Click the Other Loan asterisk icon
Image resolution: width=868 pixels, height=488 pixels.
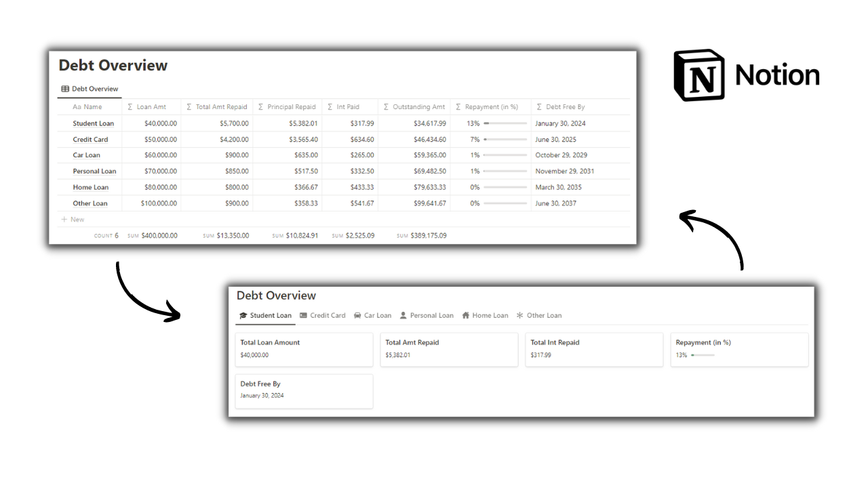520,315
